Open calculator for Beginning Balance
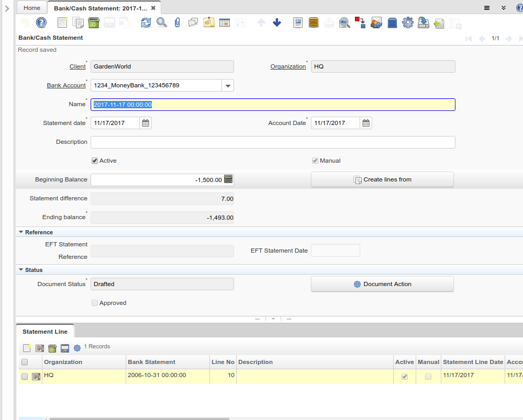This screenshot has height=420, width=523. click(x=228, y=179)
